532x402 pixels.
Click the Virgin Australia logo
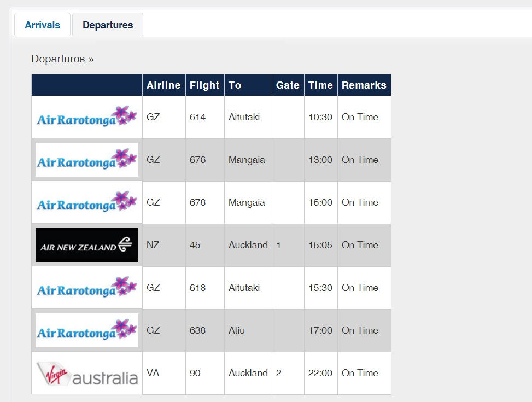86,373
